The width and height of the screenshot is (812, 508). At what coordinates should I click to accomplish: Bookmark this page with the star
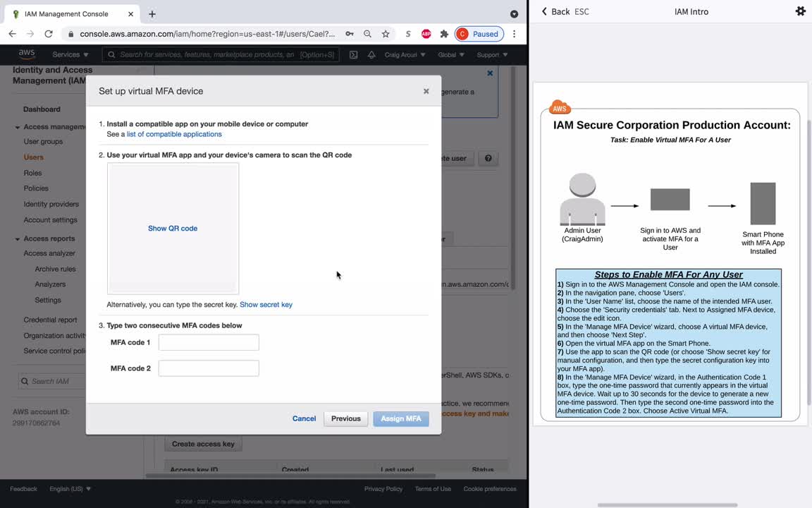pos(386,34)
